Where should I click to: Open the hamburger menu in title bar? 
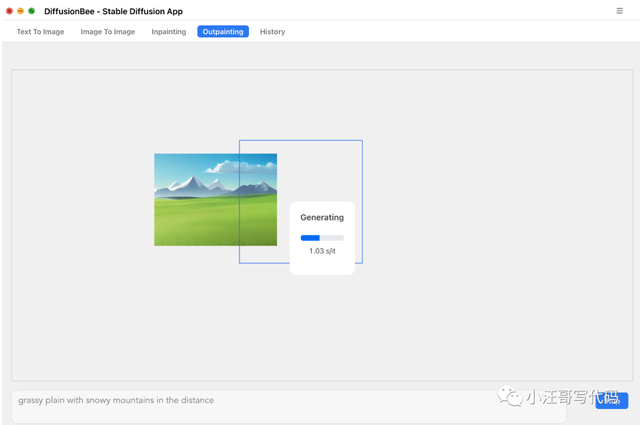point(619,11)
